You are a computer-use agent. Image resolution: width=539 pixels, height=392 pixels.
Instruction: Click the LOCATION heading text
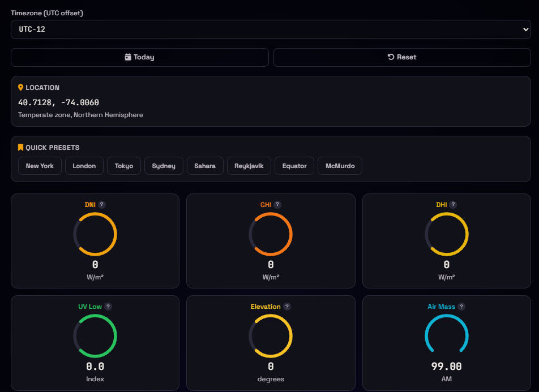click(42, 88)
